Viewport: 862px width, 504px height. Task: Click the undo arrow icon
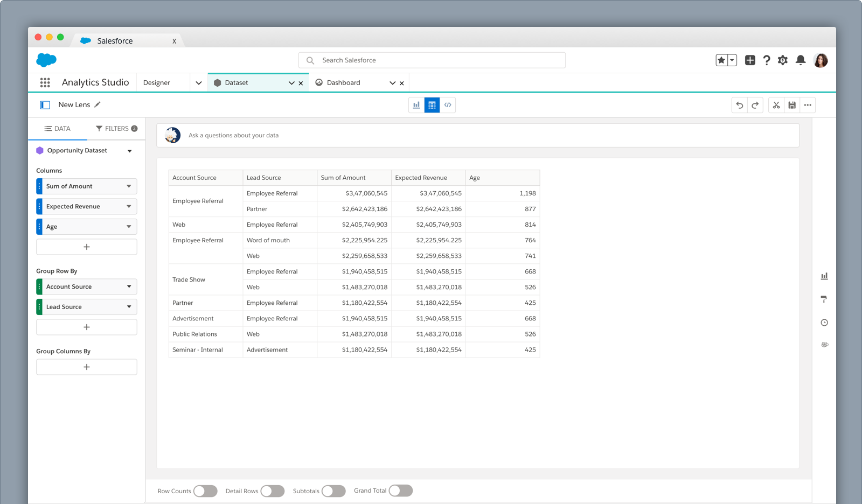click(739, 105)
